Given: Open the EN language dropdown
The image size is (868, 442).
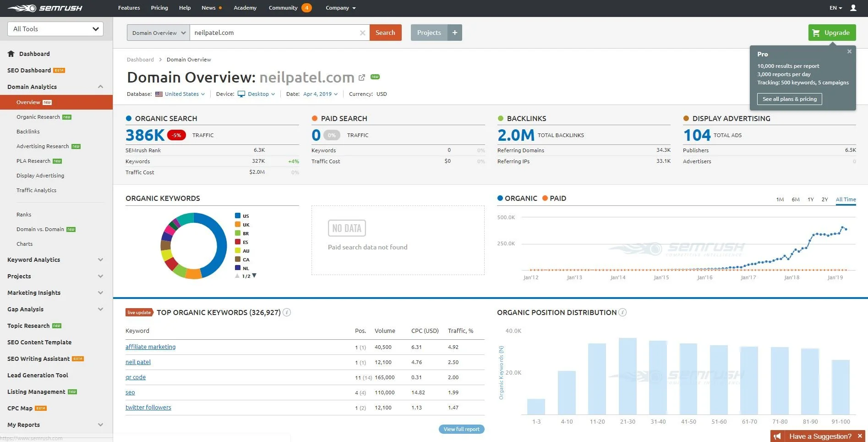Looking at the screenshot, I should (x=835, y=8).
